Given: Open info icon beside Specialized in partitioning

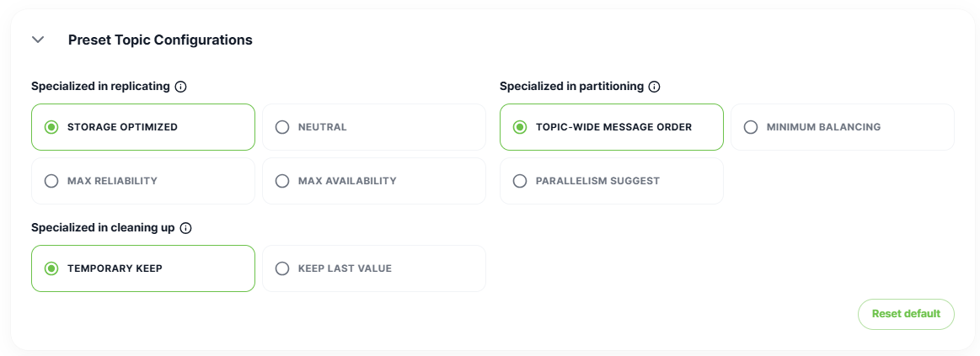Looking at the screenshot, I should coord(655,87).
